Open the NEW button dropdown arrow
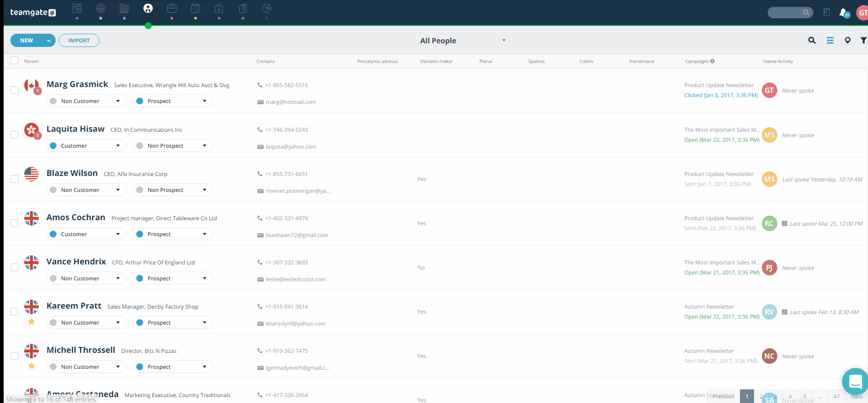This screenshot has width=868, height=403. point(49,41)
